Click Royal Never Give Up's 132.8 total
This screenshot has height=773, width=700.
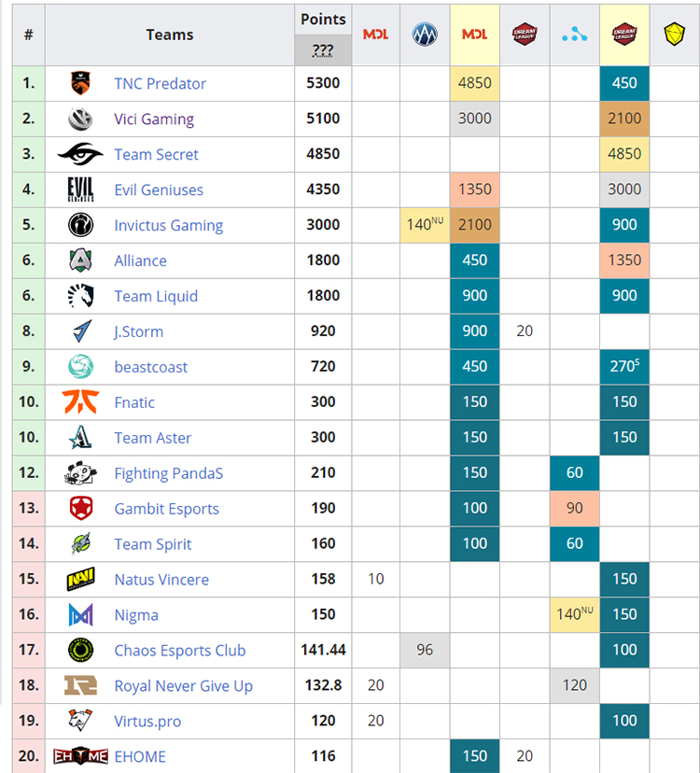[323, 685]
